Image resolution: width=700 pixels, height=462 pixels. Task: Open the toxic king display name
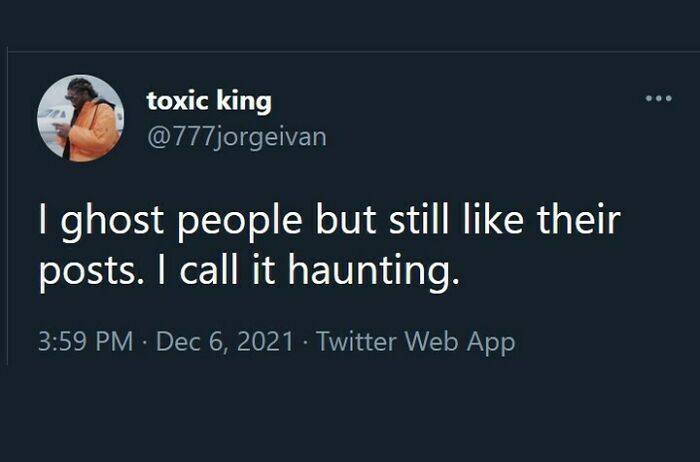208,101
